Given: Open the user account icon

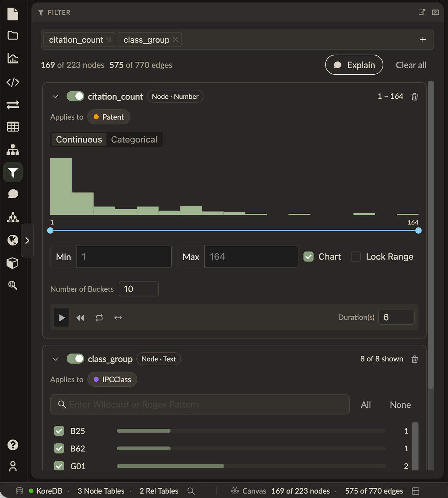Looking at the screenshot, I should 13,466.
